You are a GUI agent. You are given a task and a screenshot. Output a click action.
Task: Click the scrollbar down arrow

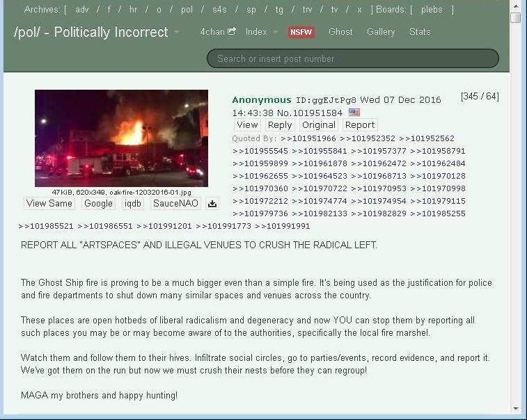coord(515,409)
